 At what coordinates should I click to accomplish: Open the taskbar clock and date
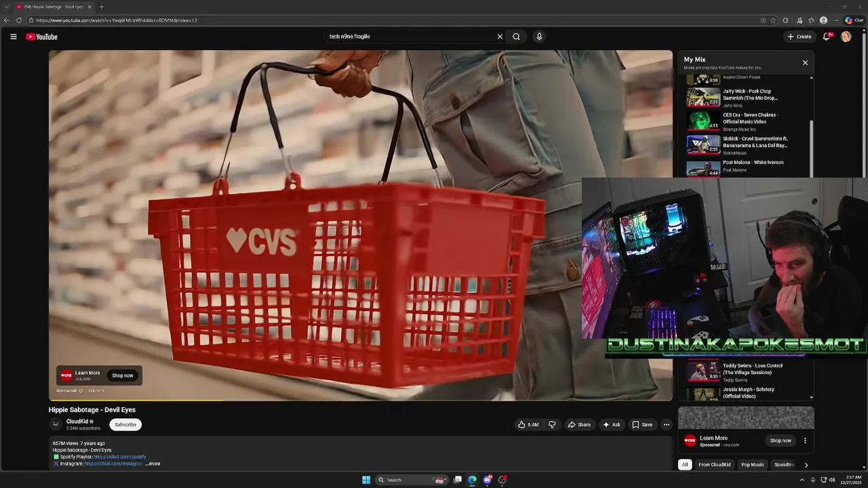click(851, 480)
